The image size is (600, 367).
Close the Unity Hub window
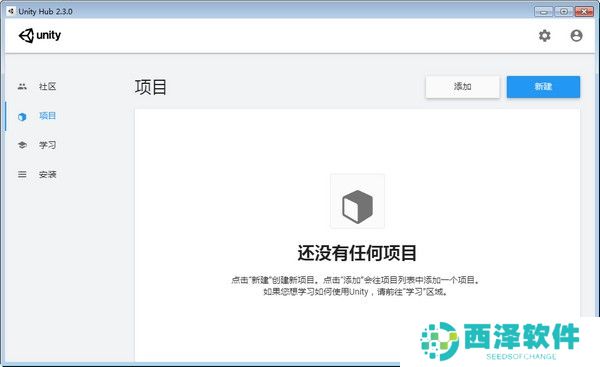point(584,11)
